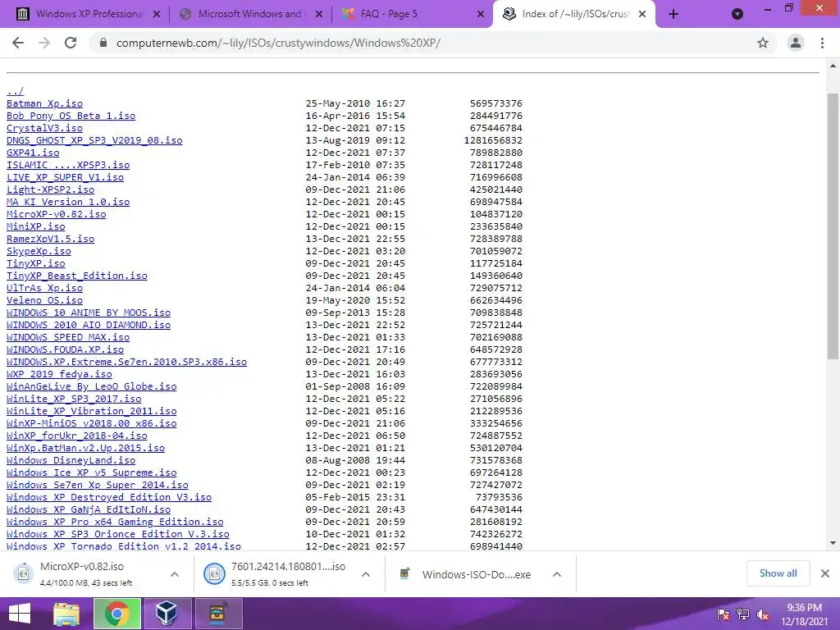Open the CrystalV3.iso link
This screenshot has width=840, height=630.
44,128
